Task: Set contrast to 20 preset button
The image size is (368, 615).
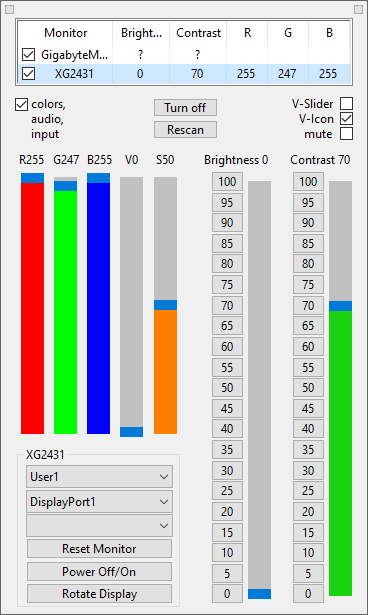Action: click(x=308, y=511)
